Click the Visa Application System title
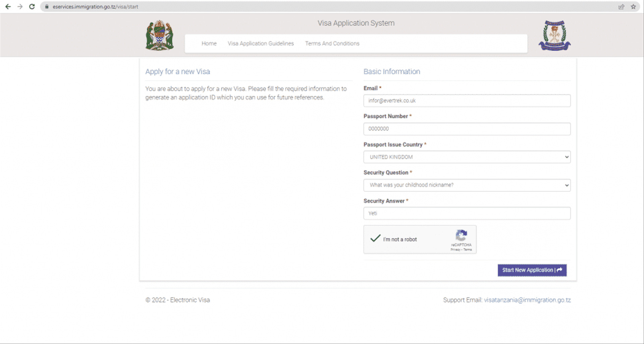This screenshot has height=344, width=644. [x=356, y=23]
